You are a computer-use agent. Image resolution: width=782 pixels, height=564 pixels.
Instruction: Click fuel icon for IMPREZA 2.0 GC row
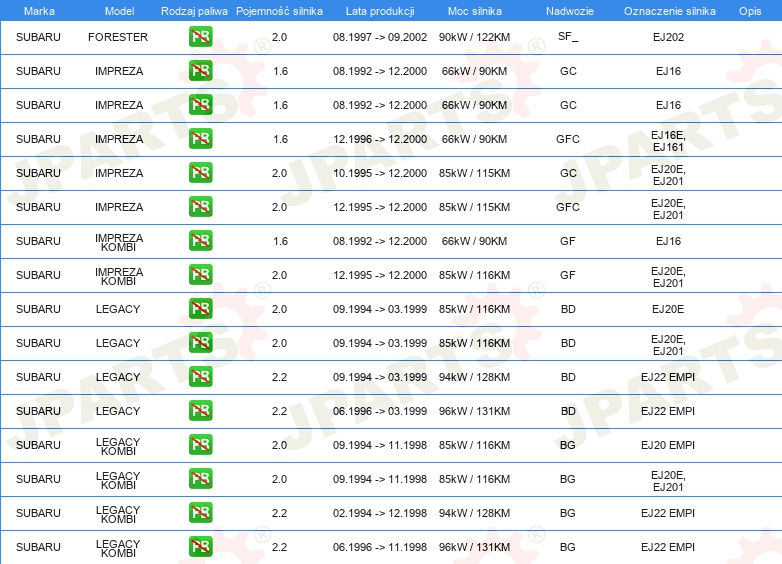click(x=200, y=173)
